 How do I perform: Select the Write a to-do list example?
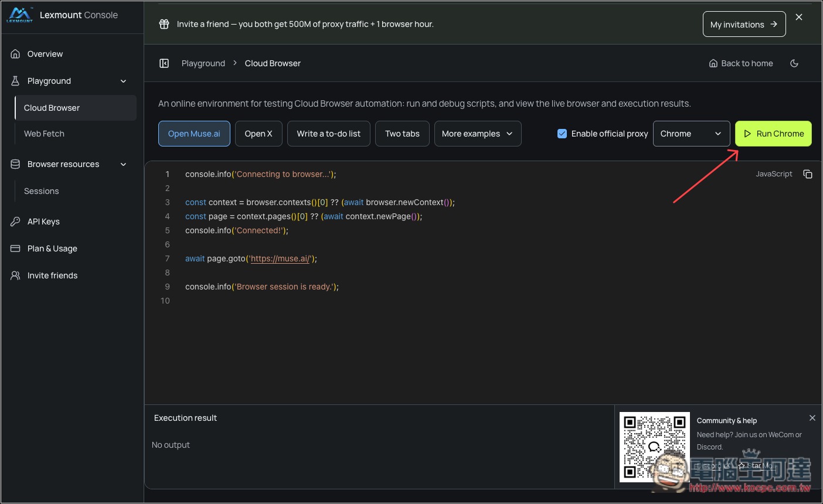pos(329,134)
